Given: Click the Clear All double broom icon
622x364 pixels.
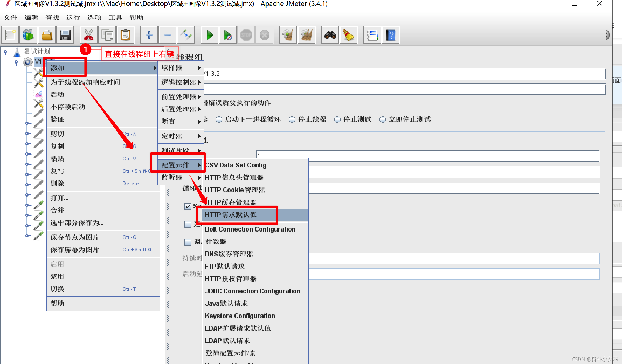Looking at the screenshot, I should (306, 35).
